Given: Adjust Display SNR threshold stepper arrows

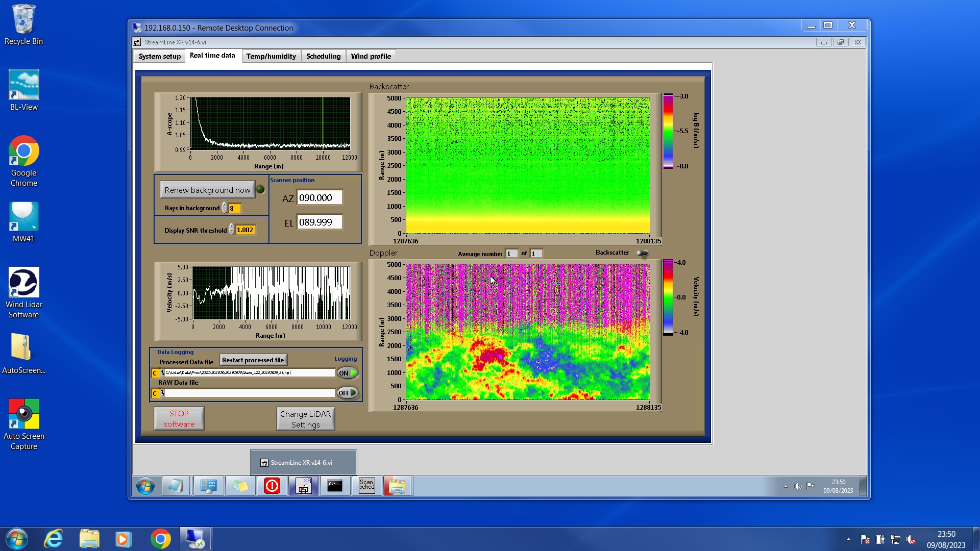Looking at the screenshot, I should pos(232,230).
